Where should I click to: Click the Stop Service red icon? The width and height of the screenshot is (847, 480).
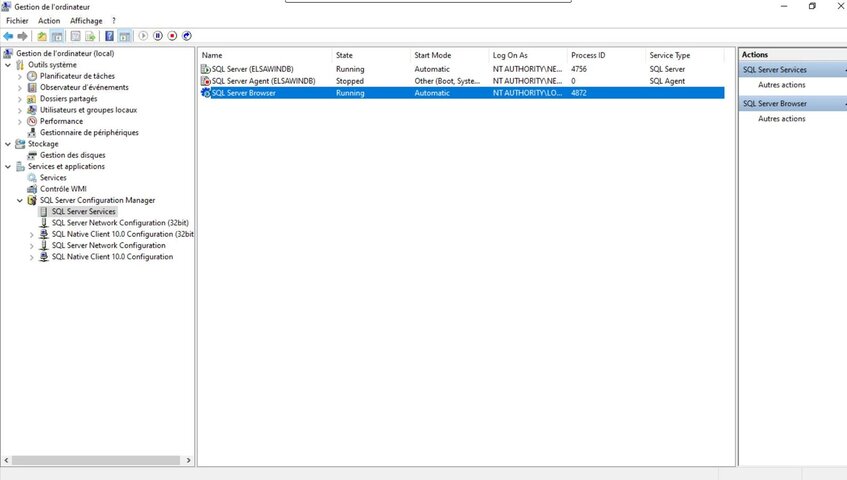(172, 36)
